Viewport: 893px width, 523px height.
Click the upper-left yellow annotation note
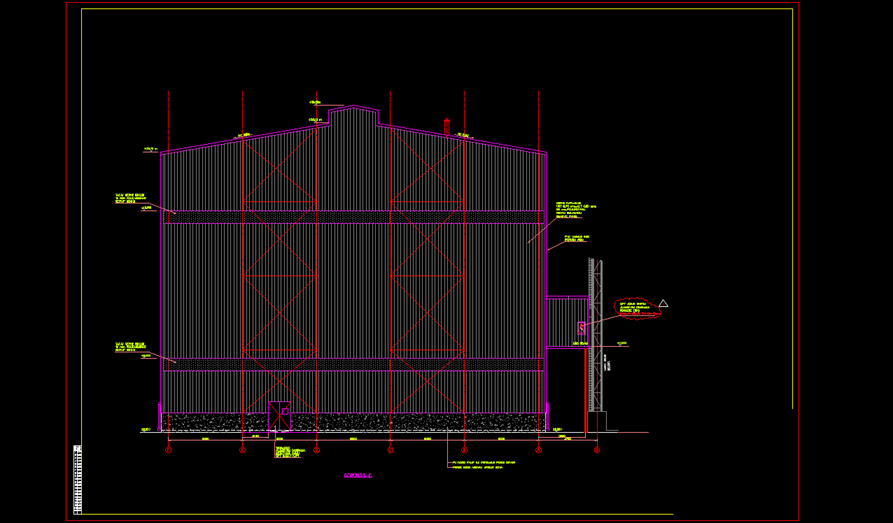coord(130,199)
